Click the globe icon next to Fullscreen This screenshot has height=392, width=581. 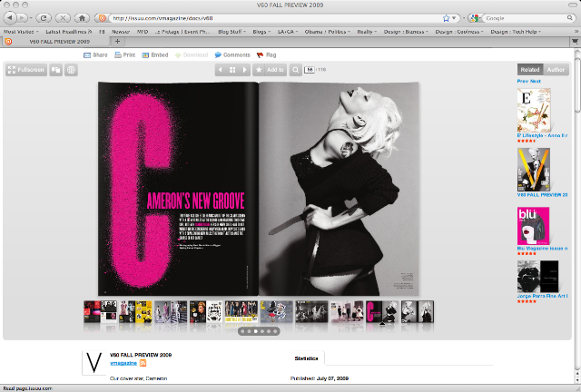(71, 70)
